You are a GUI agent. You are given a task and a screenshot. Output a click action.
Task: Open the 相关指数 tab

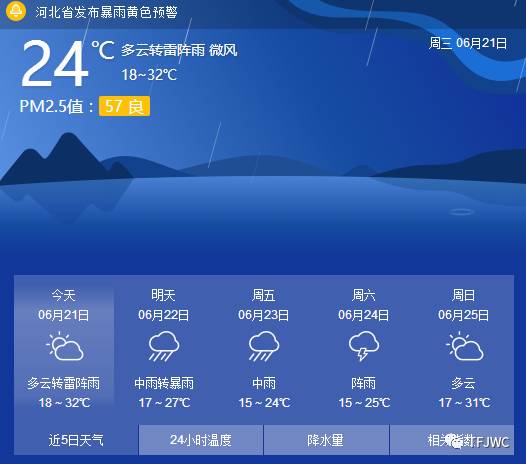point(452,440)
